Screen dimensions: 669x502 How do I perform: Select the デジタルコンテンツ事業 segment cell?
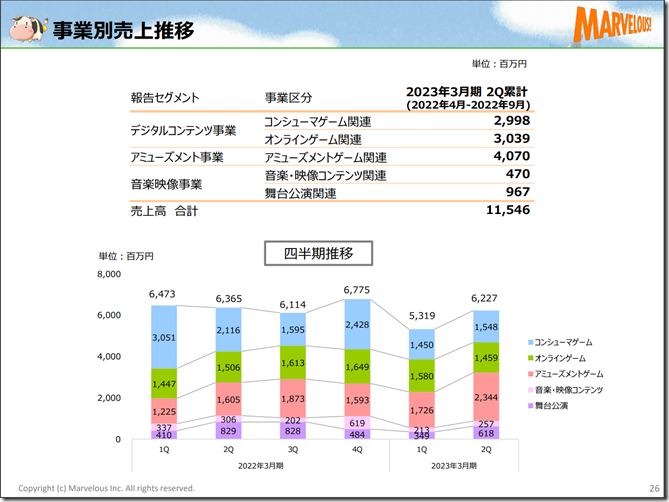(183, 131)
